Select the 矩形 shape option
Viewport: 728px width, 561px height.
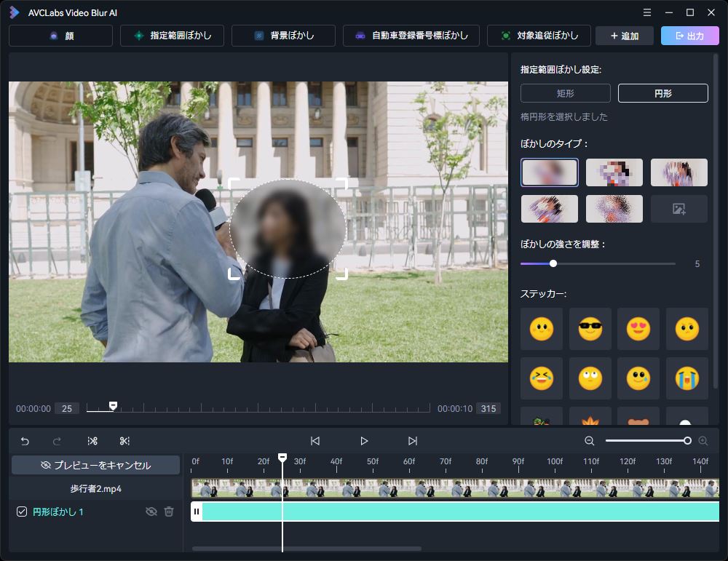tap(566, 93)
